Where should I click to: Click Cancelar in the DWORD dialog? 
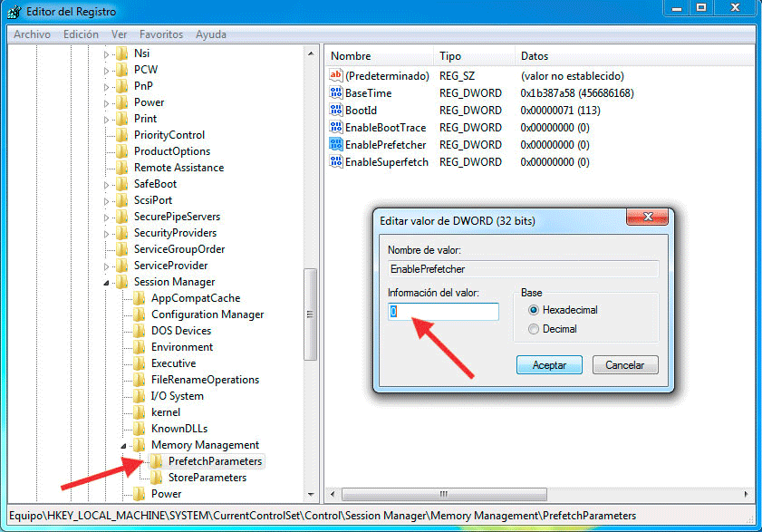[x=625, y=364]
